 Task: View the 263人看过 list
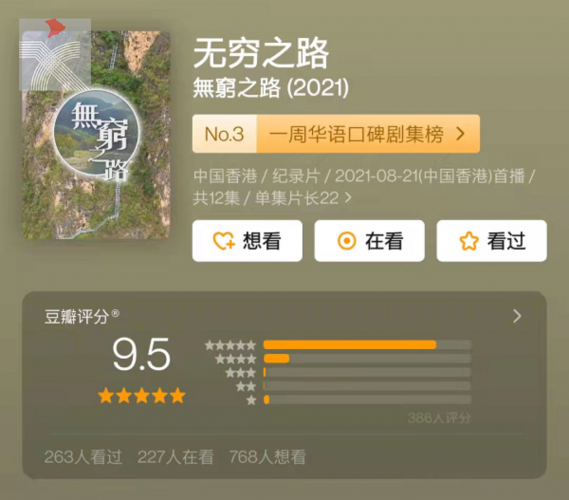(83, 457)
